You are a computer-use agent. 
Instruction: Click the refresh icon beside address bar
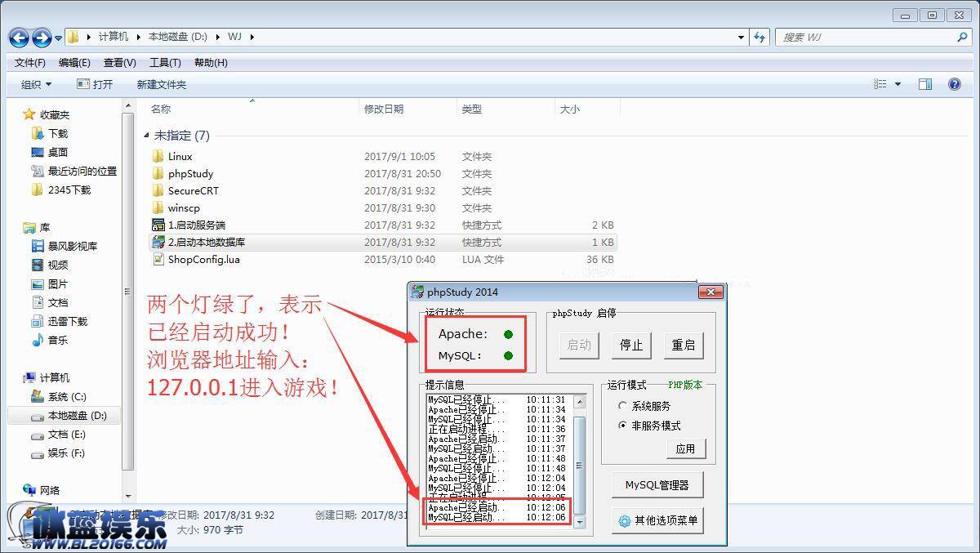(x=760, y=37)
